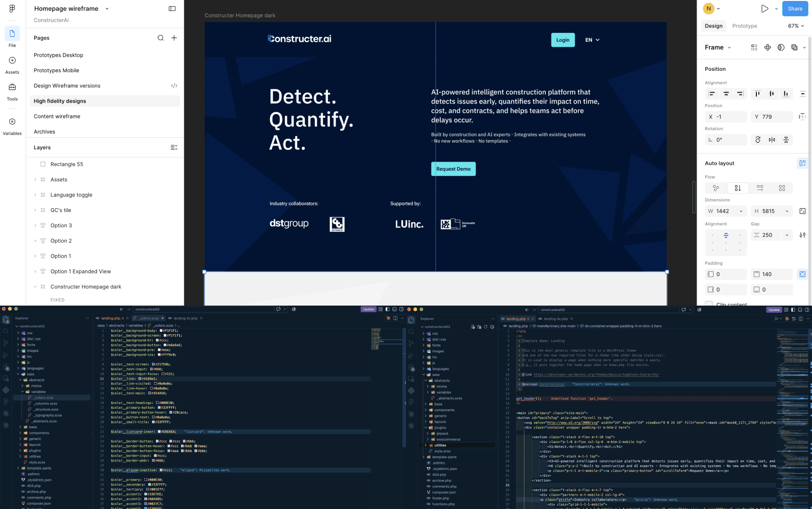
Task: Select the free-form flow layout option
Action: pyautogui.click(x=716, y=188)
